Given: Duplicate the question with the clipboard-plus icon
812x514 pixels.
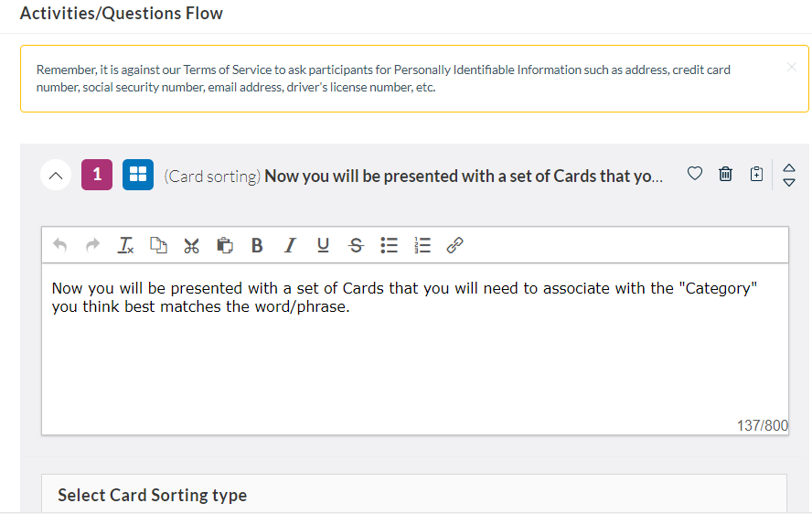Looking at the screenshot, I should [x=756, y=174].
